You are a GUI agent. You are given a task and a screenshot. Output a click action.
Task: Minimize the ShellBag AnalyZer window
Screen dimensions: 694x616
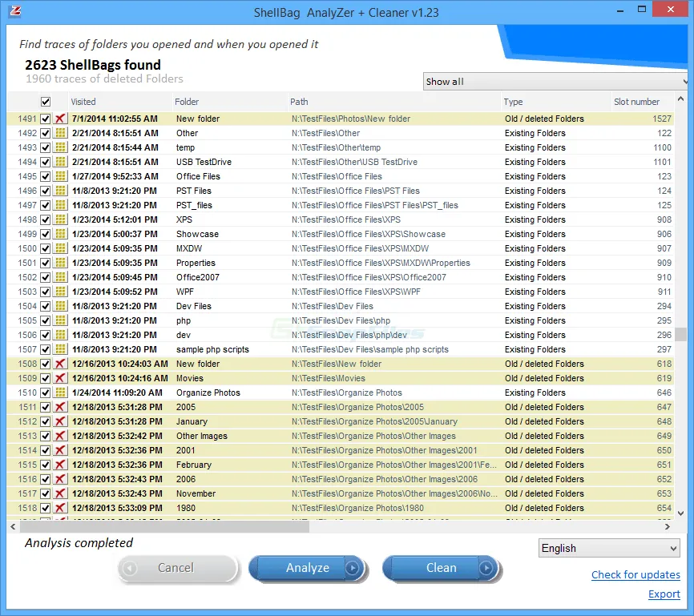[x=620, y=10]
